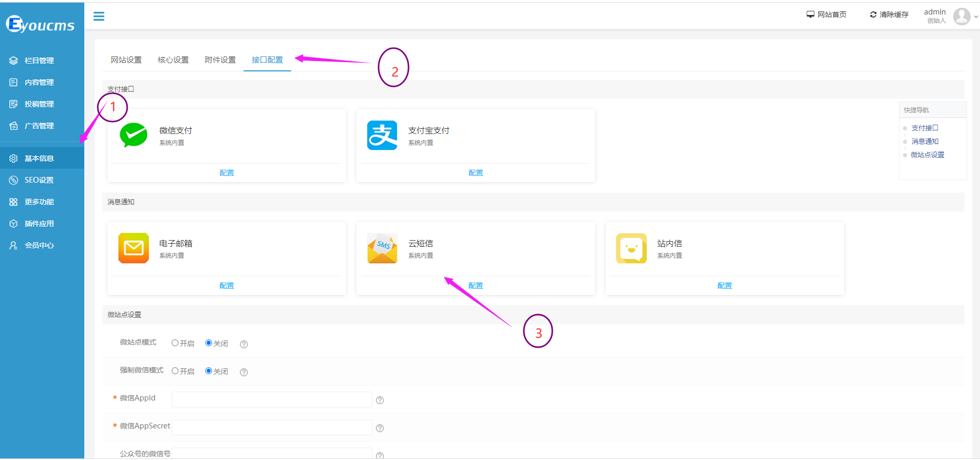
Task: Click 配置 under 云短信
Action: pyautogui.click(x=476, y=286)
